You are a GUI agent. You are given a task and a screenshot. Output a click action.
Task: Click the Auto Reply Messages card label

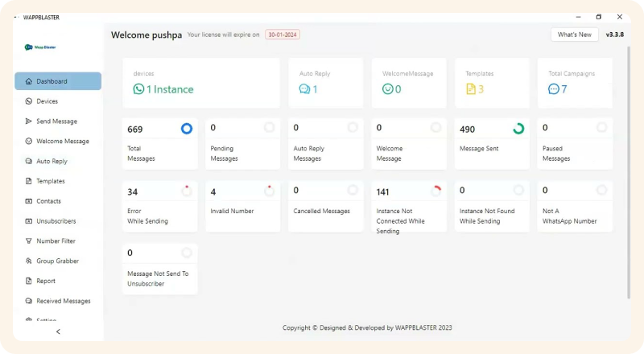[x=309, y=153]
